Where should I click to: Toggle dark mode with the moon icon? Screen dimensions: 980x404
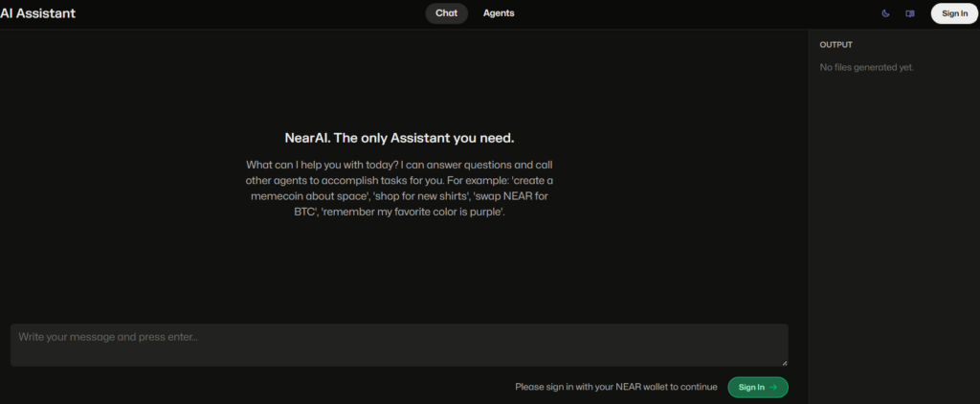pos(885,13)
